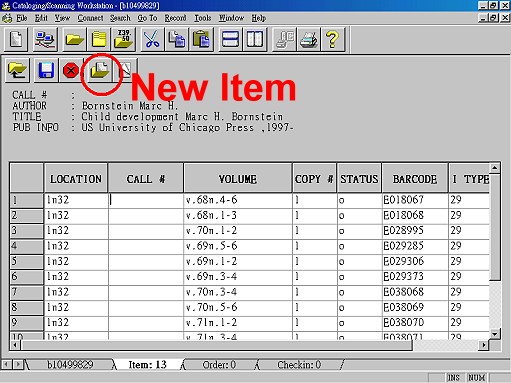Click the volume cell v.69n.3-4
The width and height of the screenshot is (511, 383).
pos(238,276)
